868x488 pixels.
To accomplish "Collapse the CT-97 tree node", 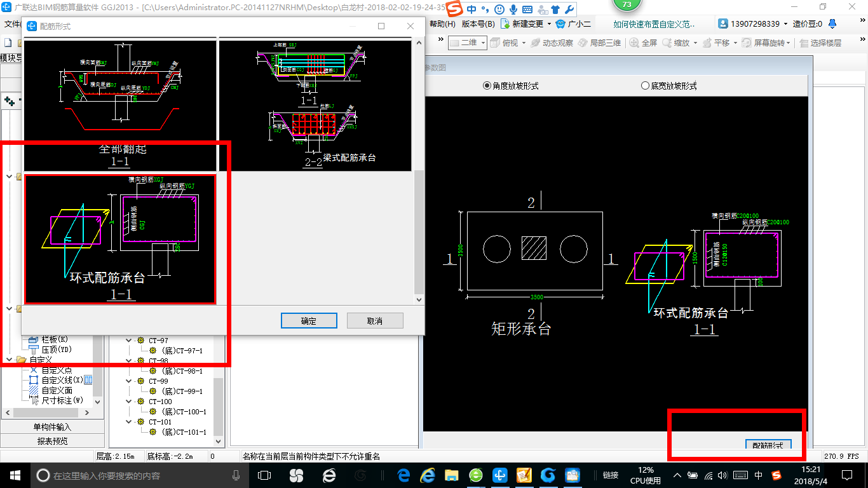I will 130,341.
